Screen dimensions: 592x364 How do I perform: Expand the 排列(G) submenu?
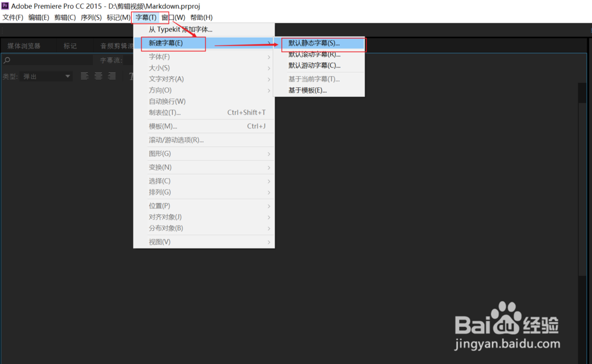coord(204,192)
